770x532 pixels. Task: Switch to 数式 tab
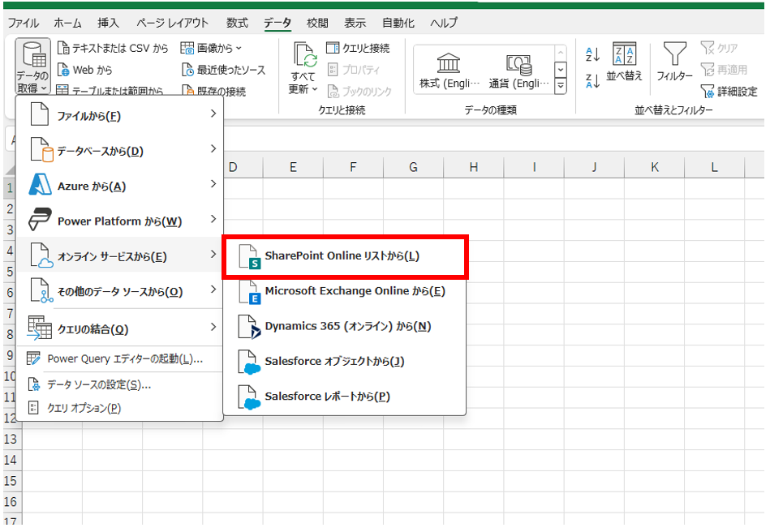[237, 23]
